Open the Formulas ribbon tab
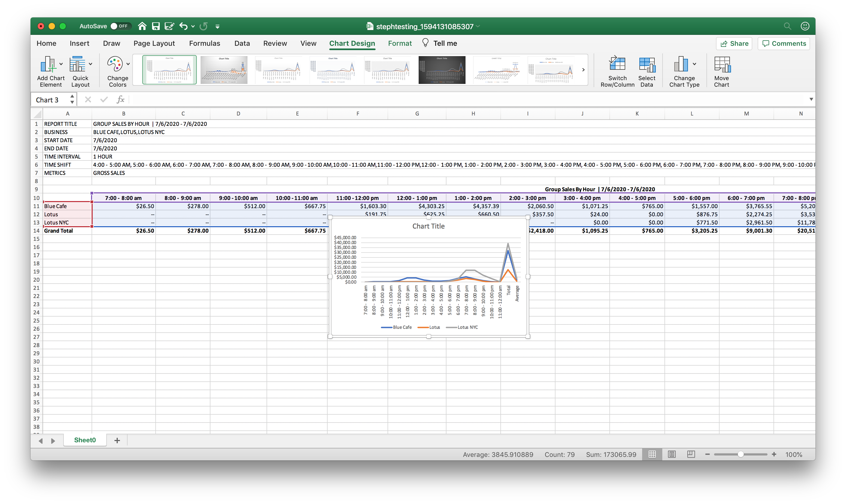Image resolution: width=846 pixels, height=504 pixels. click(204, 44)
